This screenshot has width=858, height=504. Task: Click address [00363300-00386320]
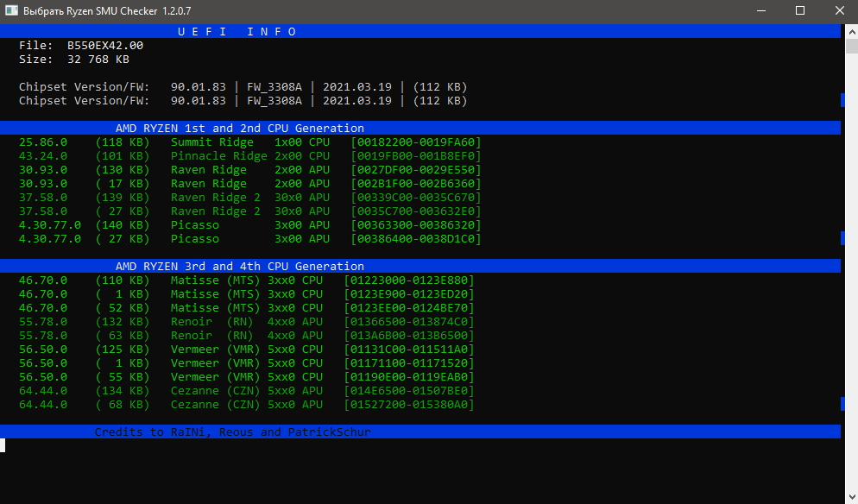[416, 225]
